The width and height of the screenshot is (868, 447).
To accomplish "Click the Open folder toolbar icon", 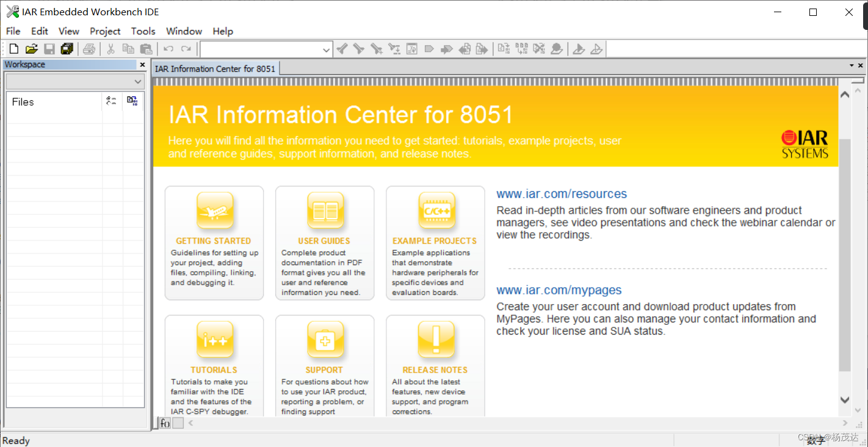I will 31,49.
